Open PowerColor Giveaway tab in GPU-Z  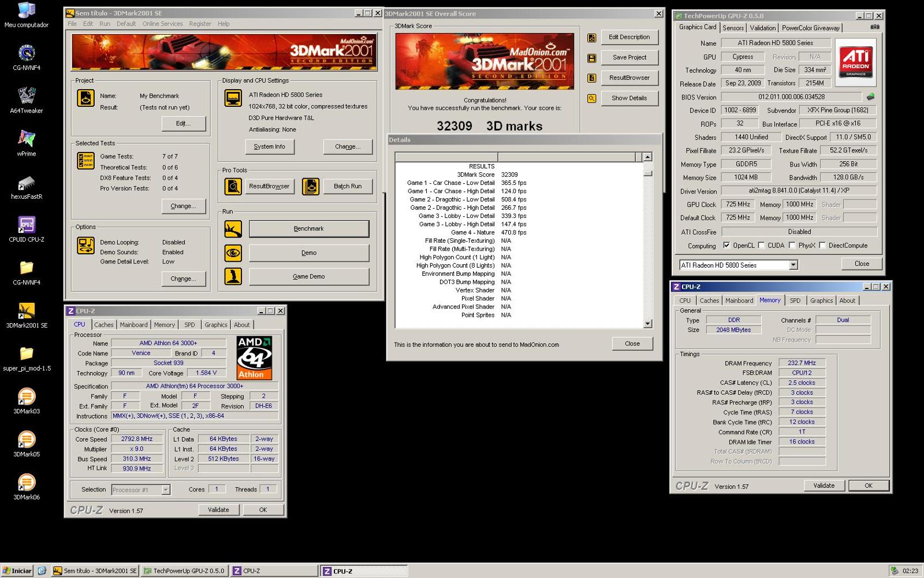(810, 28)
